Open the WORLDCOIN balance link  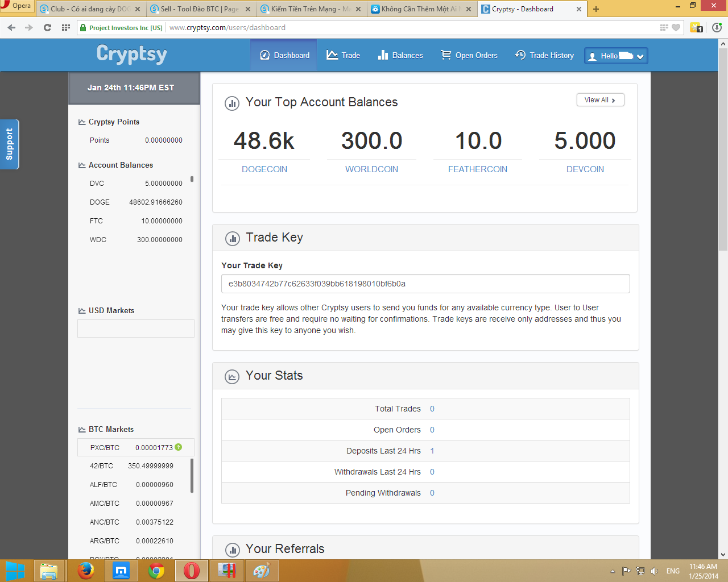click(x=371, y=169)
